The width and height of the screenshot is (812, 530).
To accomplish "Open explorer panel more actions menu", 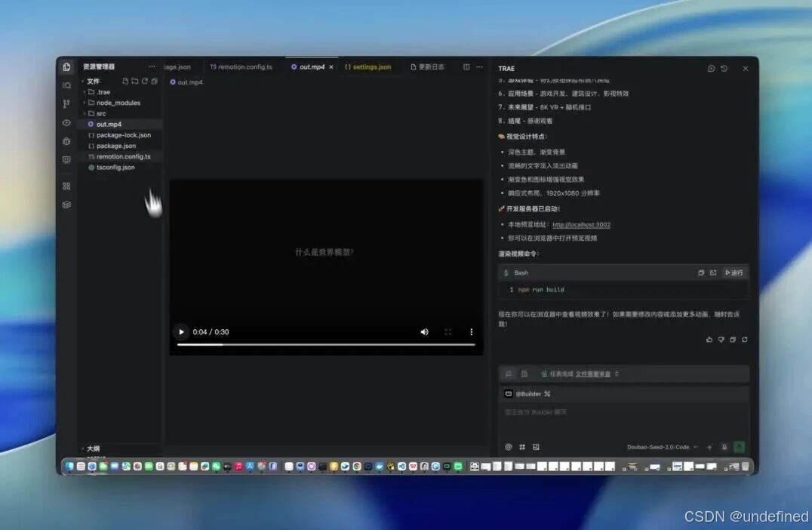I will point(151,67).
